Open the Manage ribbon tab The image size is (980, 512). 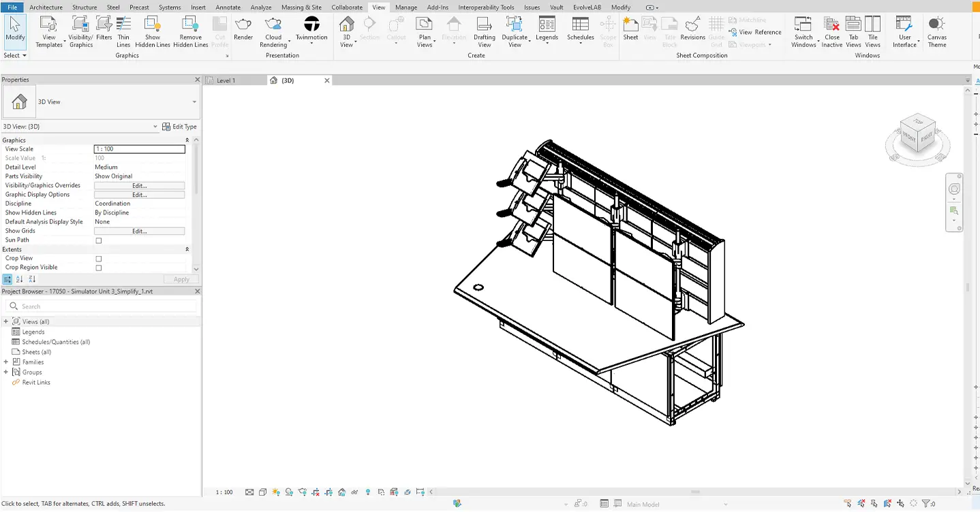[405, 7]
